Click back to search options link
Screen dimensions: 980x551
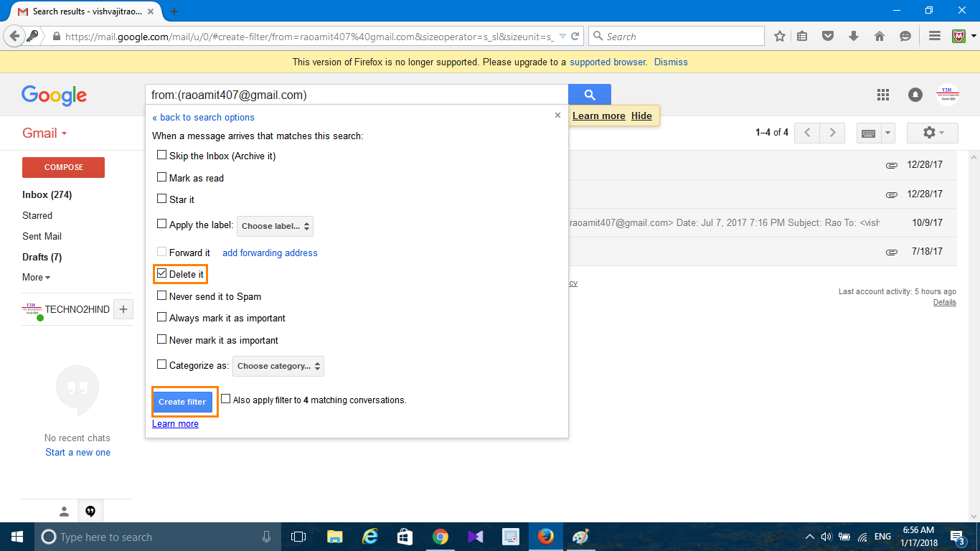coord(203,117)
